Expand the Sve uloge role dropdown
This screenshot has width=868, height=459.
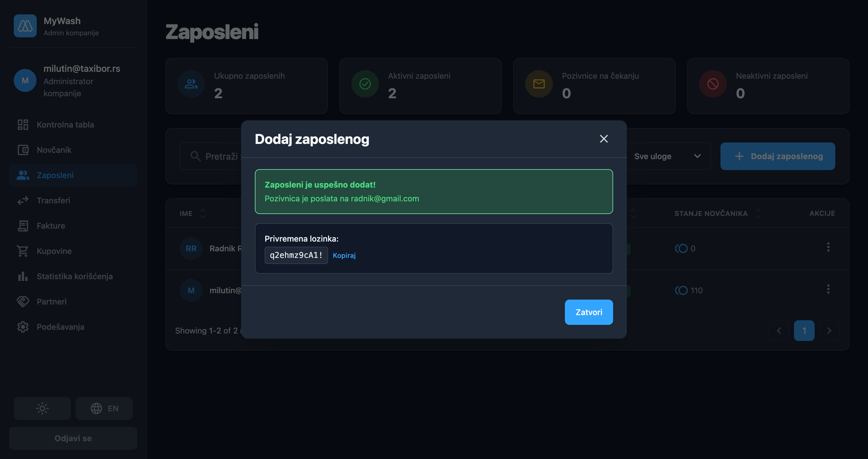click(667, 157)
